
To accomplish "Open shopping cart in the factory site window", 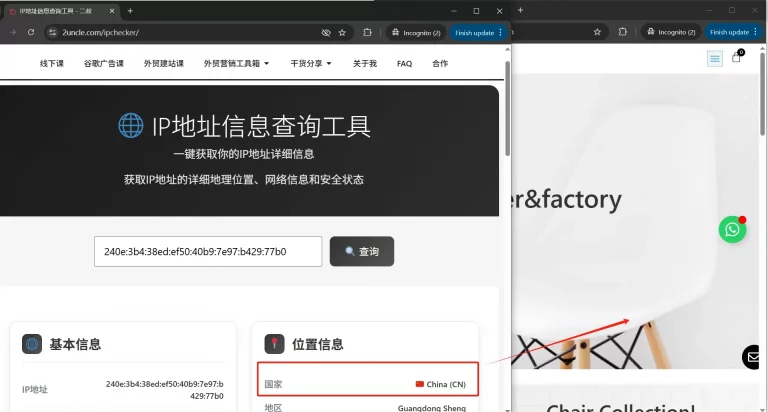I will [x=737, y=56].
